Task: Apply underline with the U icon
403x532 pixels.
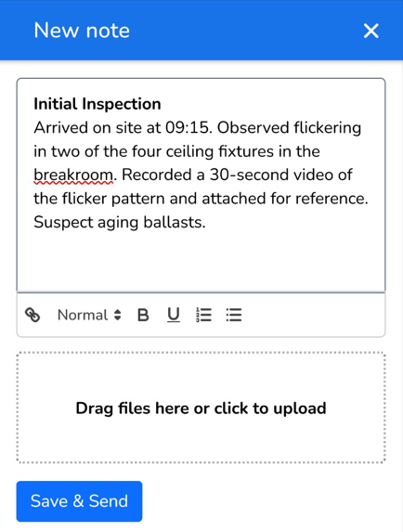Action: point(174,315)
